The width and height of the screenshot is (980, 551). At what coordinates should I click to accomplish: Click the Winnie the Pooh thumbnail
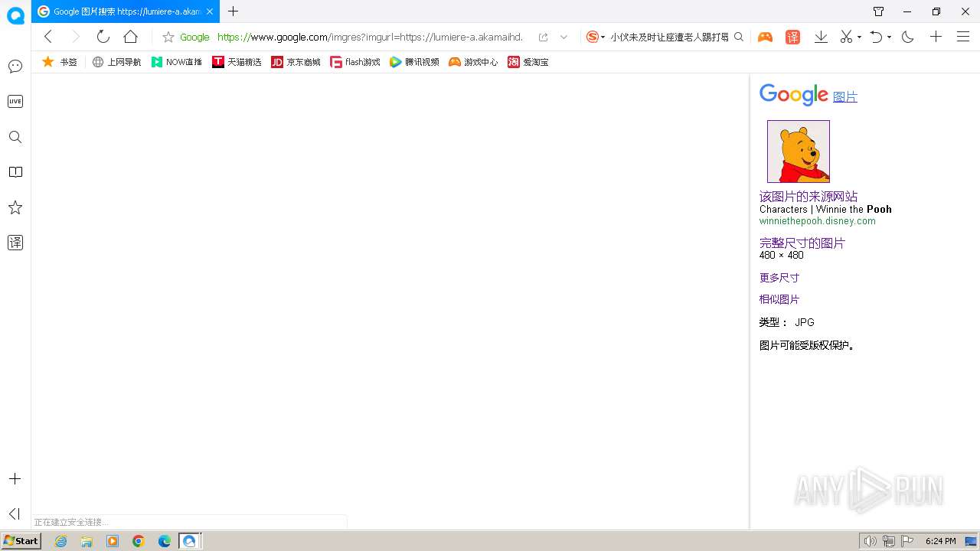click(x=799, y=152)
